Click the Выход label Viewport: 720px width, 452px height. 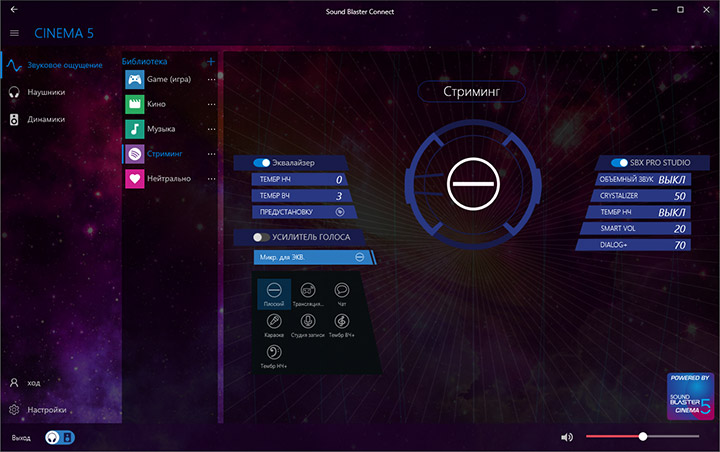pos(21,438)
